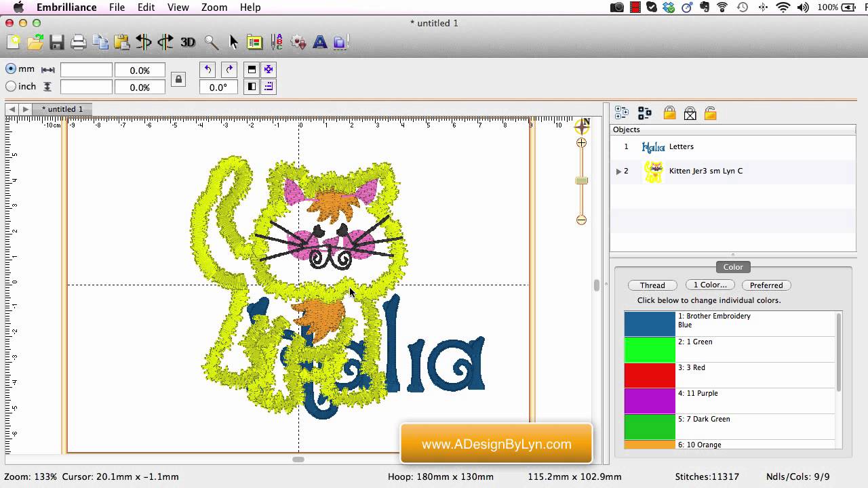Image resolution: width=868 pixels, height=488 pixels.
Task: Align to top half icon
Action: (x=252, y=69)
